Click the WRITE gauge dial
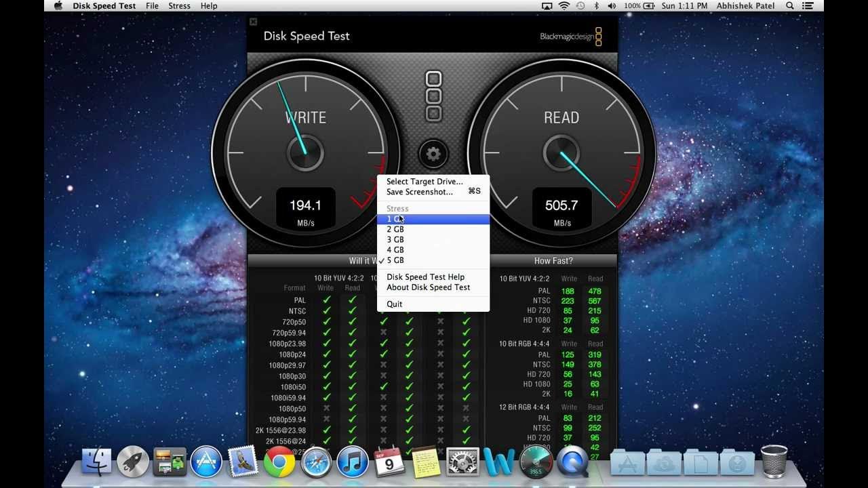The height and width of the screenshot is (488, 868). tap(305, 152)
